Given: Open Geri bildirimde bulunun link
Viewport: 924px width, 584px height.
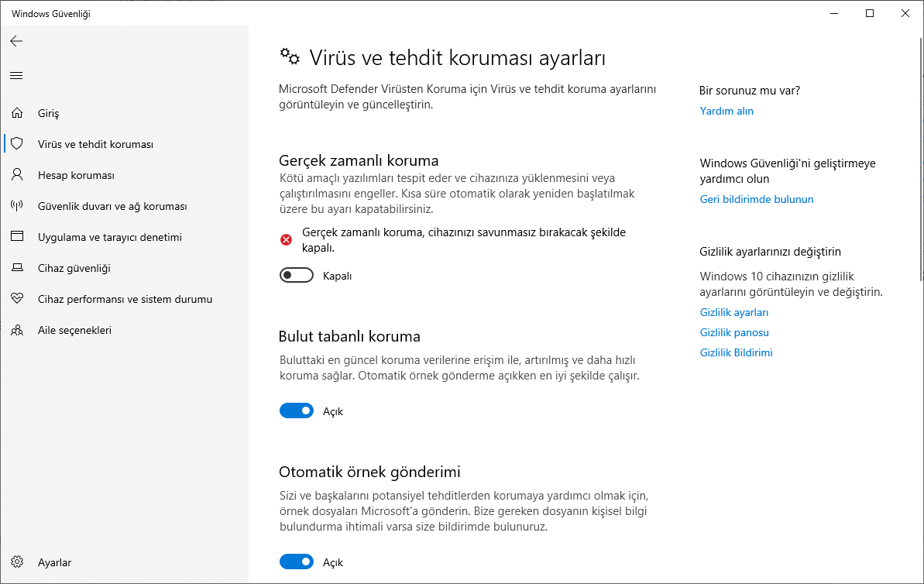Looking at the screenshot, I should coord(756,199).
